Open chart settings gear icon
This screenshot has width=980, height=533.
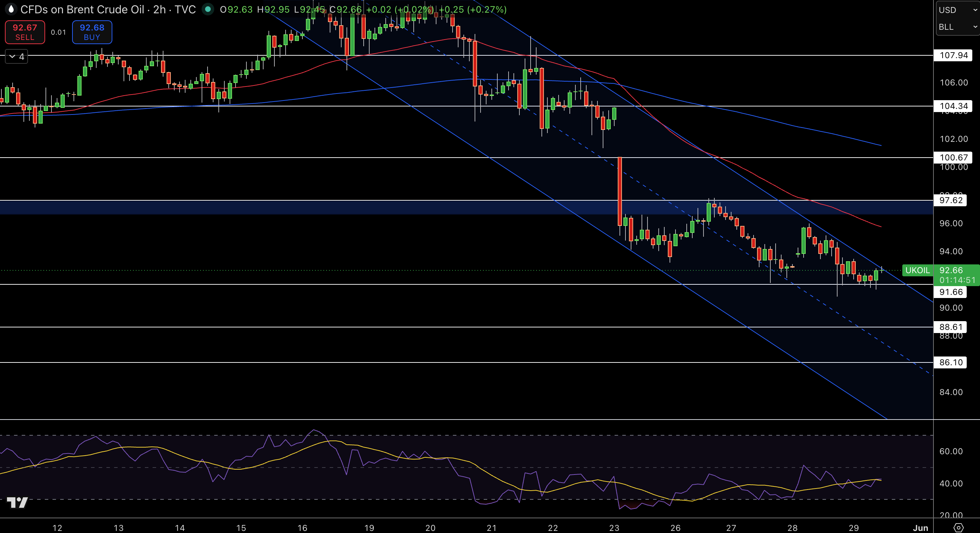[958, 527]
